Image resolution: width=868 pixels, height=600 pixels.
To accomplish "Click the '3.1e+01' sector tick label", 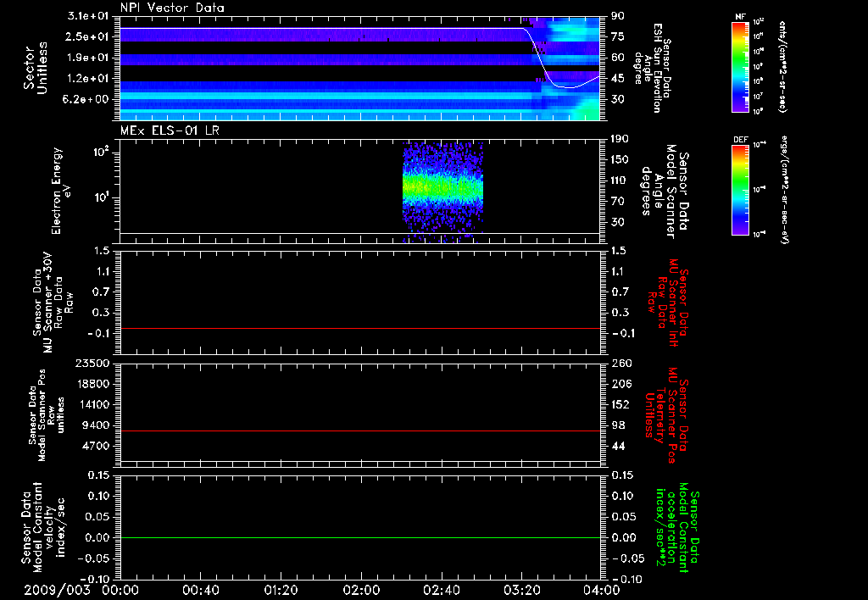I will click(88, 16).
